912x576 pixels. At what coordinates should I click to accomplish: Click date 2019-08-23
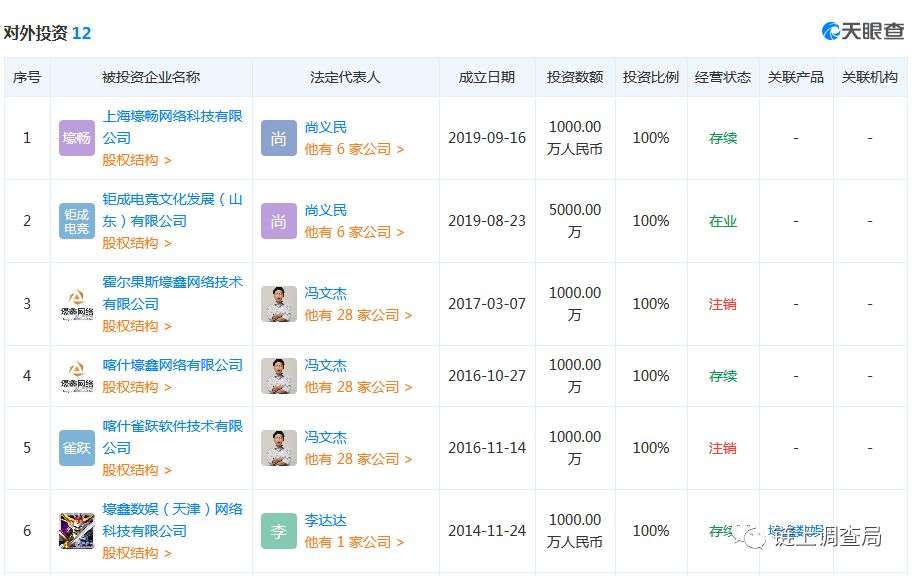coord(487,222)
